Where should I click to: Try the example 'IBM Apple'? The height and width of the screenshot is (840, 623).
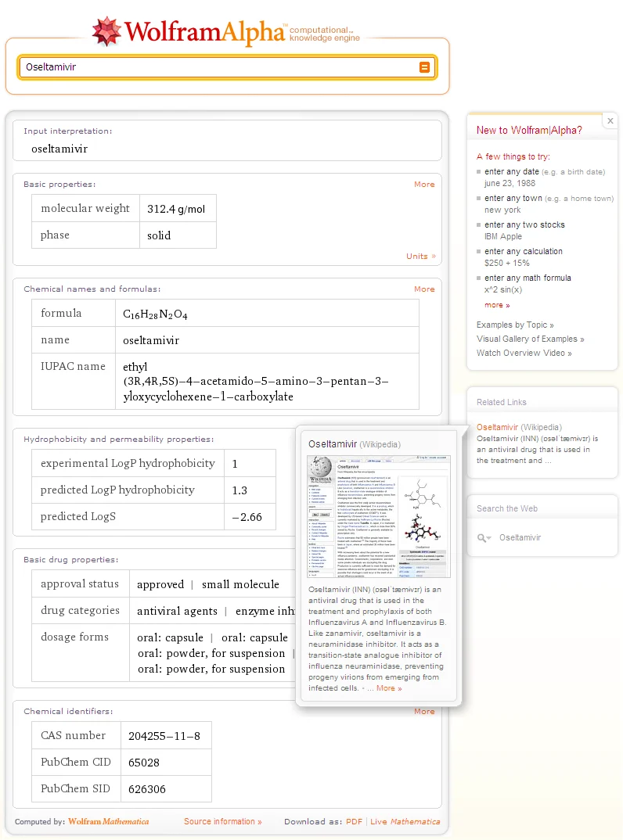tap(503, 236)
